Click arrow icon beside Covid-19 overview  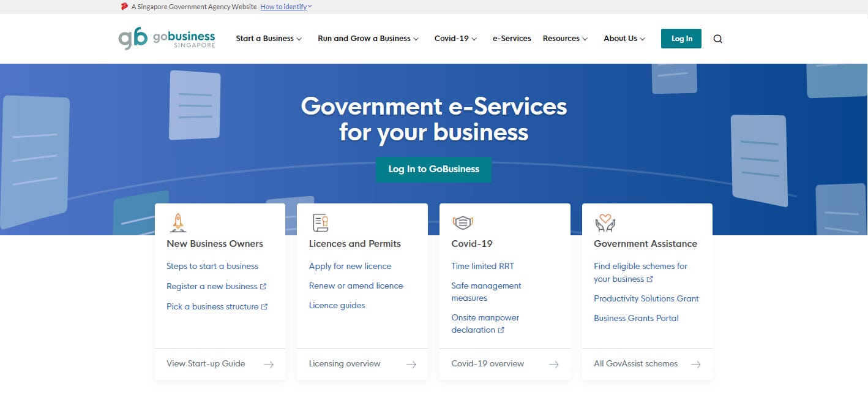pos(554,364)
